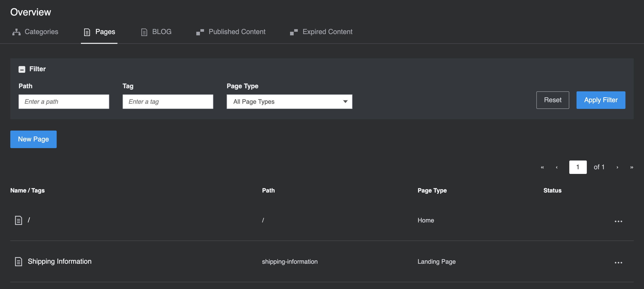This screenshot has width=644, height=289.
Task: Click the shipping-information path text
Action: pyautogui.click(x=290, y=262)
